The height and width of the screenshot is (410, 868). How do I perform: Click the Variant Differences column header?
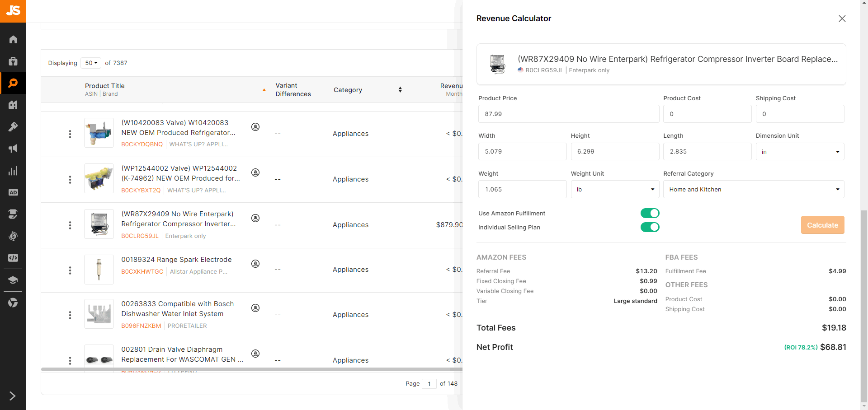click(x=293, y=90)
